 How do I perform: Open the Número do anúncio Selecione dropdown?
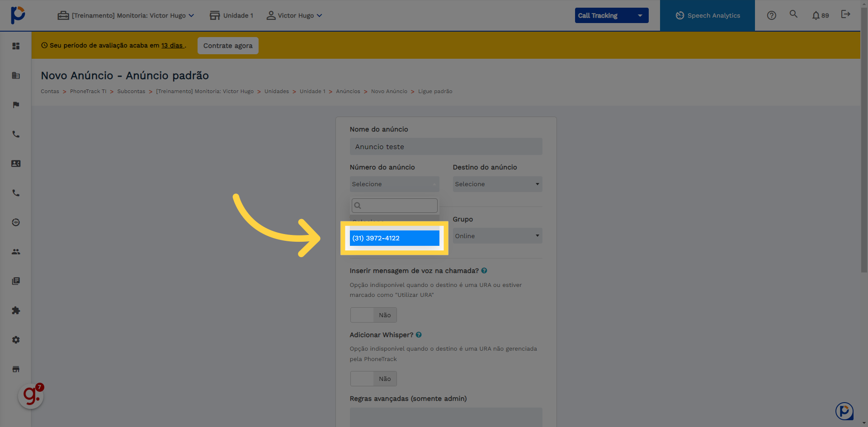(394, 184)
